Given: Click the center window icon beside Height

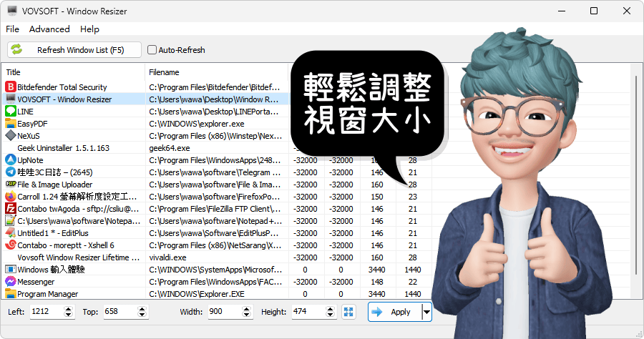Looking at the screenshot, I should [348, 312].
